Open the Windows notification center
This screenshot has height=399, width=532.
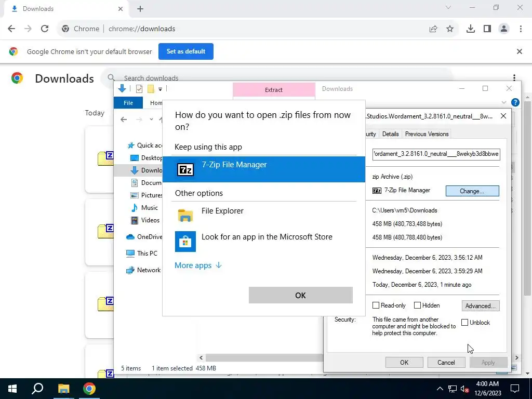pyautogui.click(x=515, y=389)
